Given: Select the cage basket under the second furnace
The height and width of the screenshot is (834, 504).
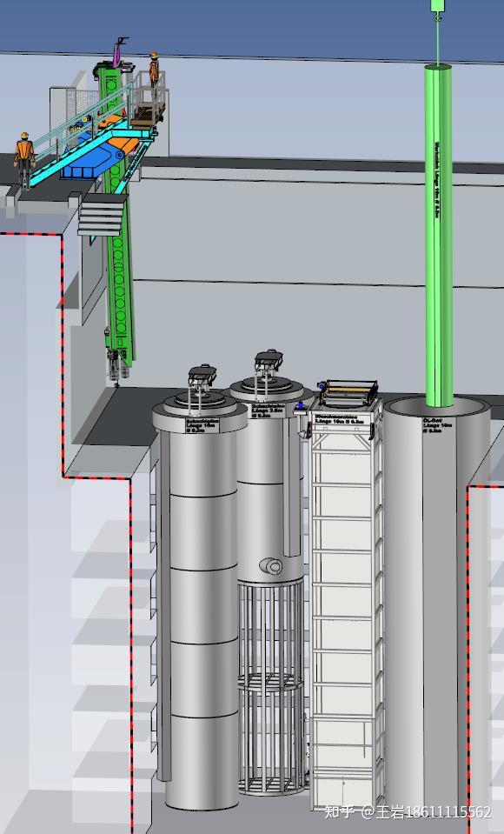Looking at the screenshot, I should point(270,687).
